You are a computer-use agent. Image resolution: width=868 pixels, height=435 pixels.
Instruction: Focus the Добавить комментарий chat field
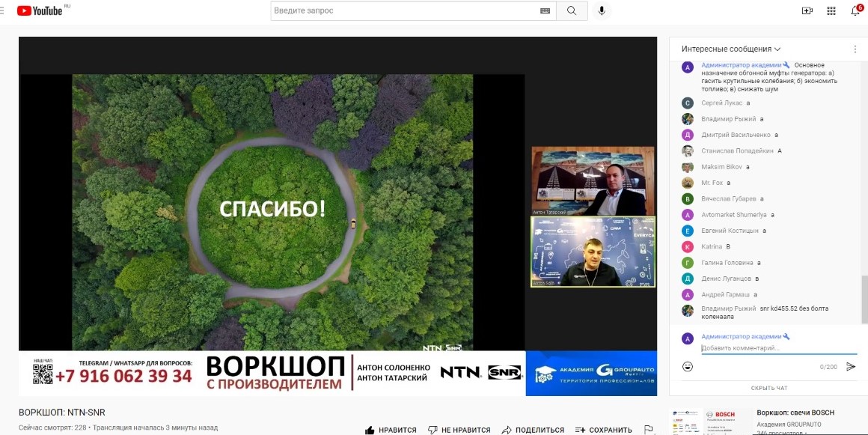pos(779,348)
